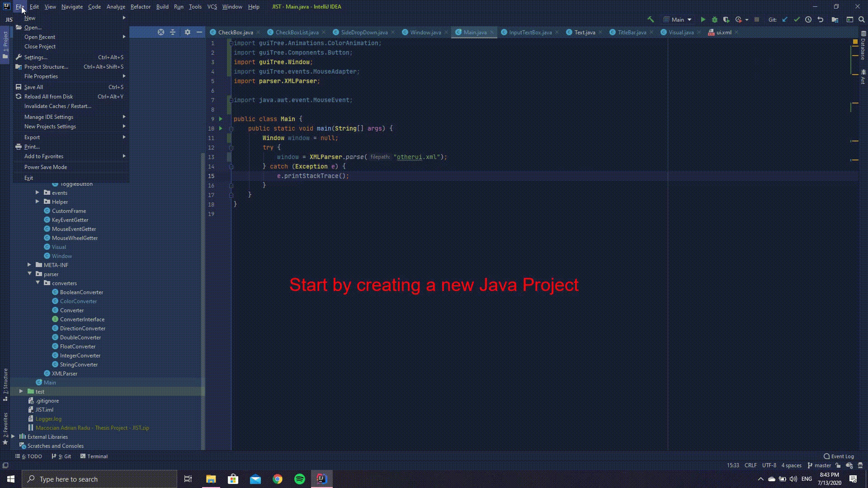Viewport: 868px width, 488px height.
Task: Run Main with the green play button
Action: (703, 19)
